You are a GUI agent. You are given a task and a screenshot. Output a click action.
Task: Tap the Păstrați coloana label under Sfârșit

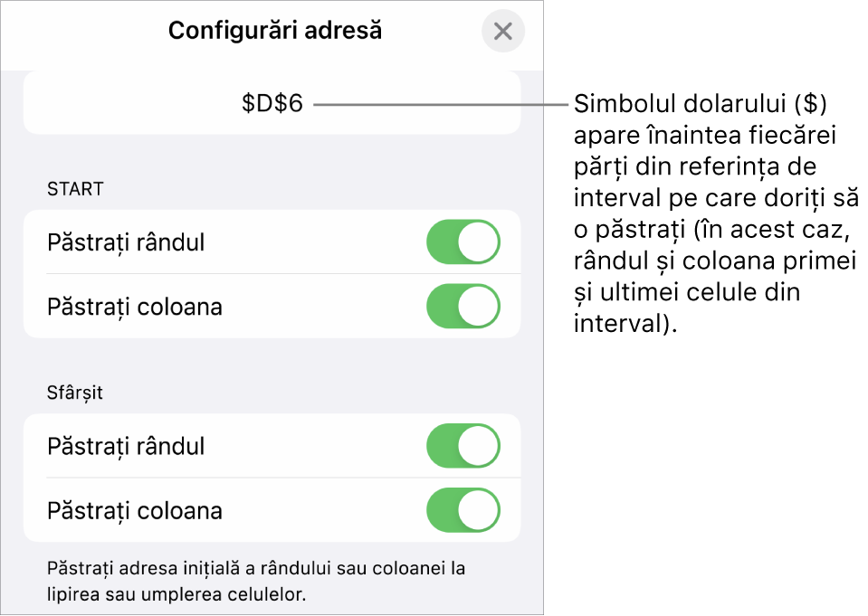(129, 509)
